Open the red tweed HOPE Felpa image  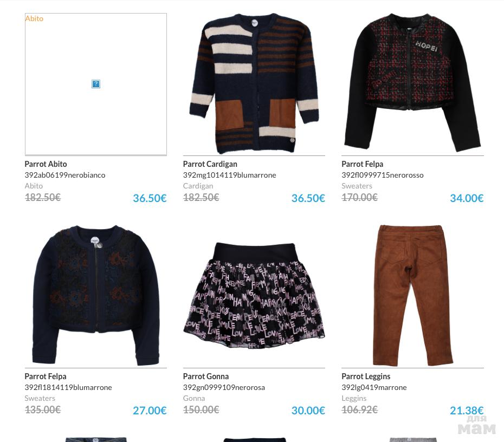pos(413,83)
